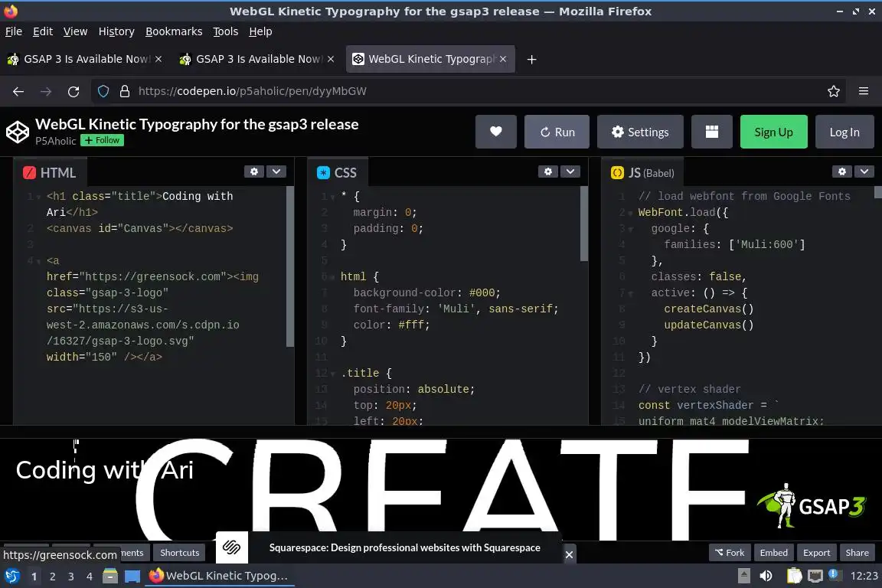This screenshot has height=588, width=882.
Task: Click the CSS editor vertical scrollbar
Action: (x=584, y=224)
